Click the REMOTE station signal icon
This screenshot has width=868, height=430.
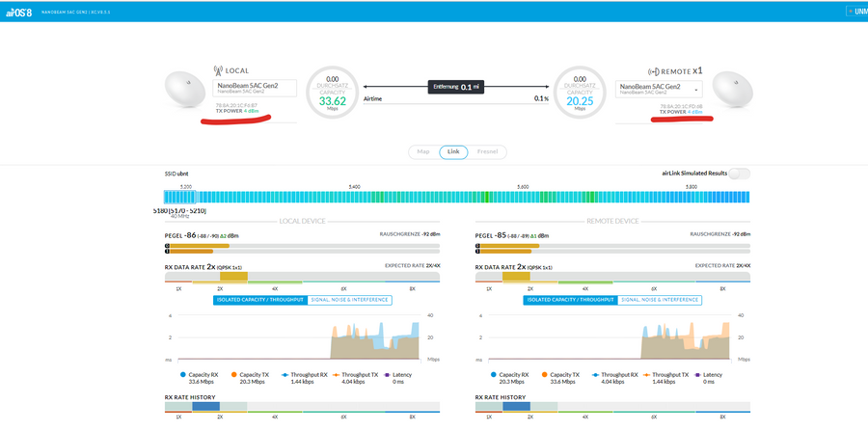(654, 72)
